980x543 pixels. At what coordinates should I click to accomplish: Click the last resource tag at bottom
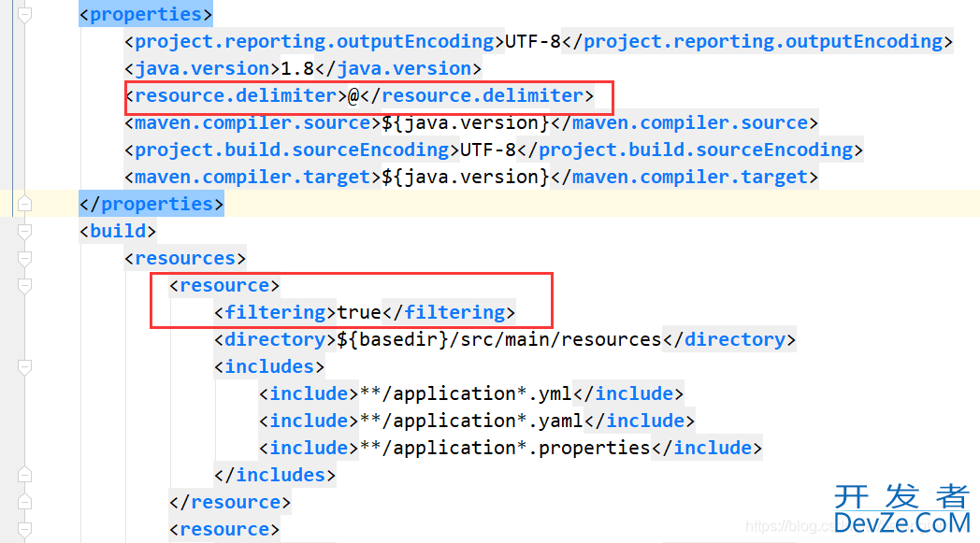[x=224, y=529]
